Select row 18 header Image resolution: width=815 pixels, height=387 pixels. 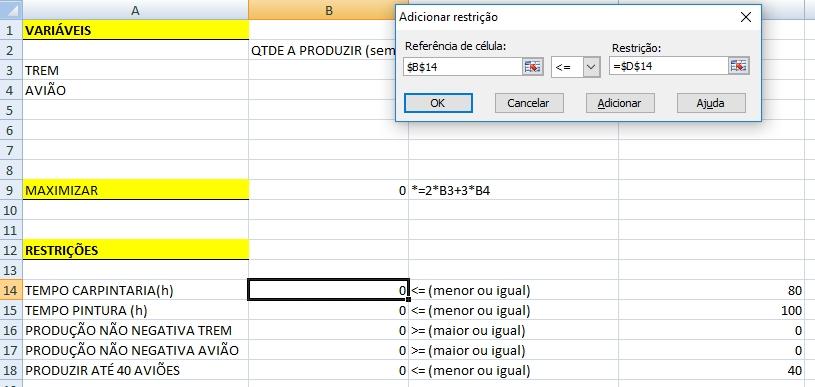[x=11, y=370]
